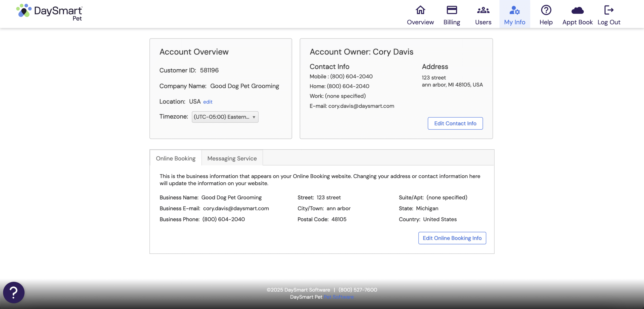Click the Appt Book menu label

tap(578, 22)
